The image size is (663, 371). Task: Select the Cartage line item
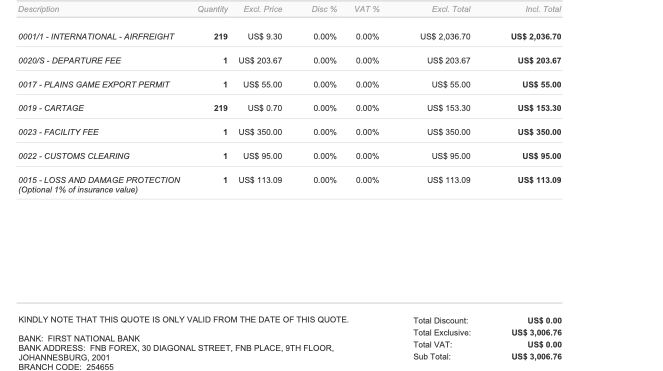click(x=290, y=108)
